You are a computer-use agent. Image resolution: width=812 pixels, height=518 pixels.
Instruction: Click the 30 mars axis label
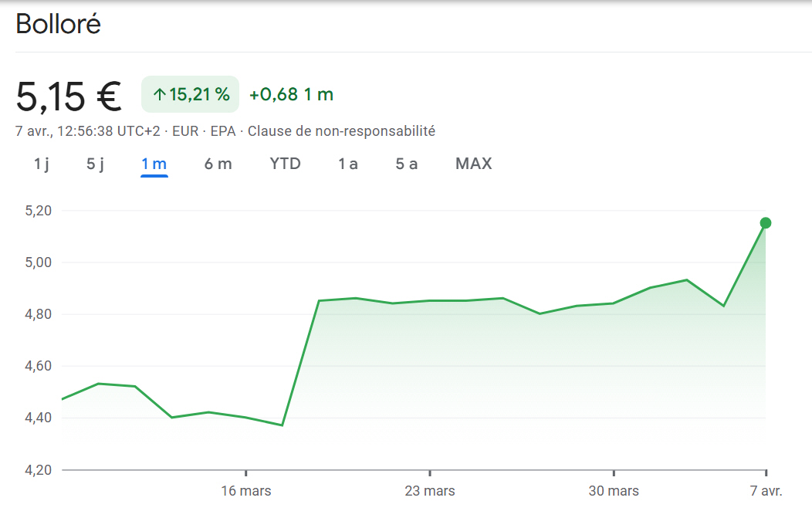pyautogui.click(x=614, y=491)
